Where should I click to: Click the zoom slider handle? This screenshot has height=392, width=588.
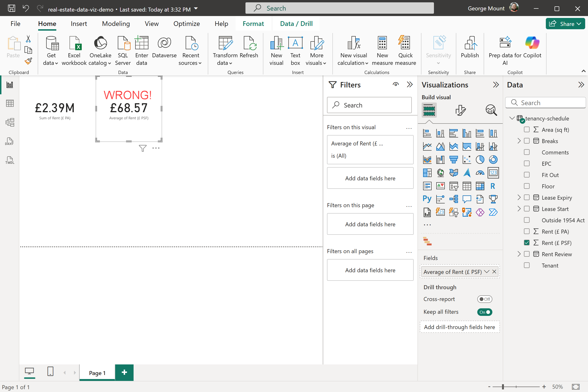[503, 387]
